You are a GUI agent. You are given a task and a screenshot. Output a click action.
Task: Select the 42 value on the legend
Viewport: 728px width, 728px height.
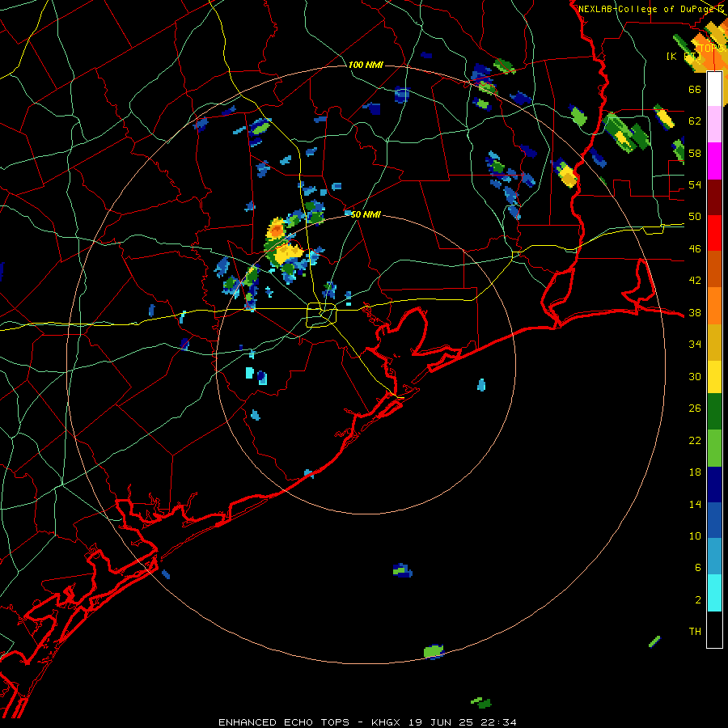tap(695, 281)
